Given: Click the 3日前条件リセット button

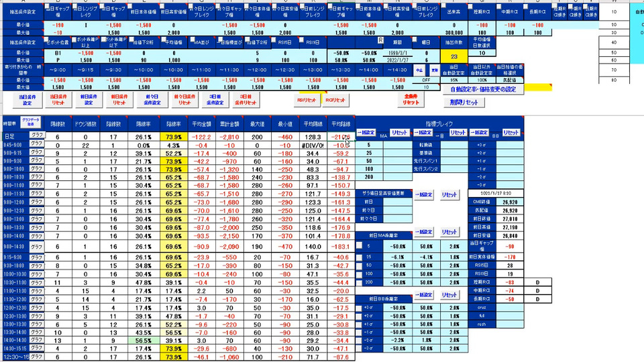Looking at the screenshot, I should [246, 100].
